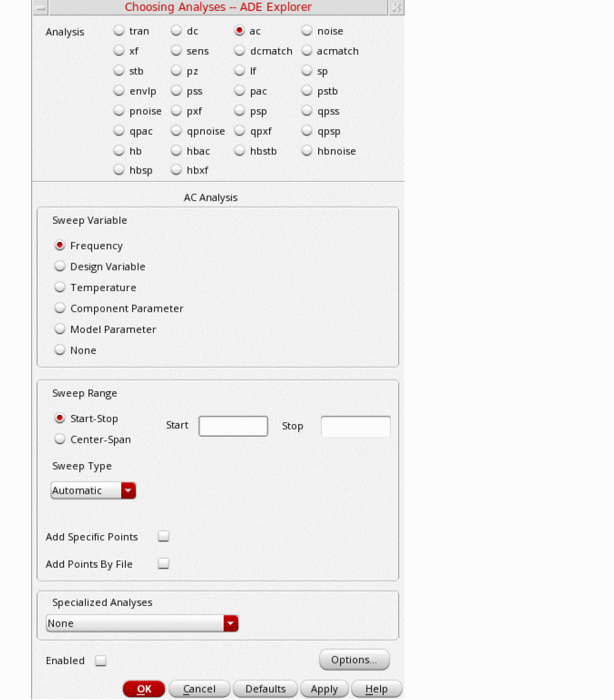Set sweep variable to None
Viewport: 614px width, 700px height.
pyautogui.click(x=60, y=350)
